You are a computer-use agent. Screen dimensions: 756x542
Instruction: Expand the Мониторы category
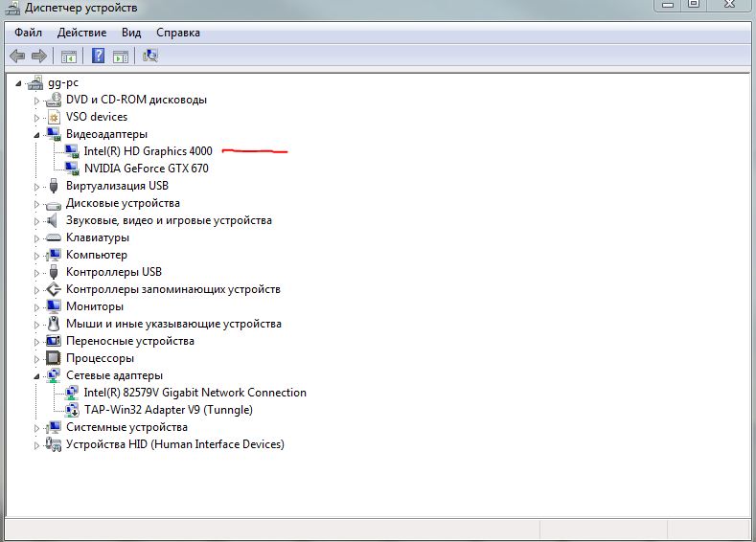37,306
